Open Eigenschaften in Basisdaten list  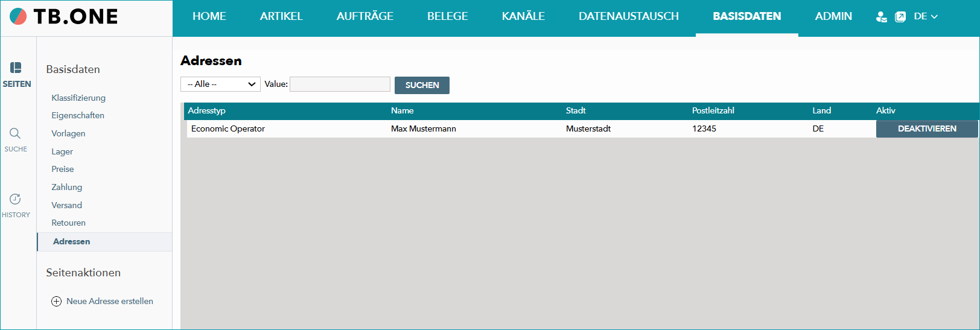pyautogui.click(x=78, y=115)
